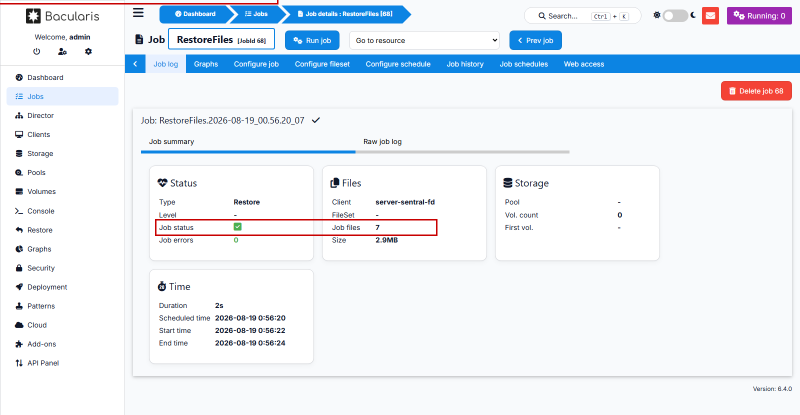Switch to the Graphs tab

(x=206, y=64)
